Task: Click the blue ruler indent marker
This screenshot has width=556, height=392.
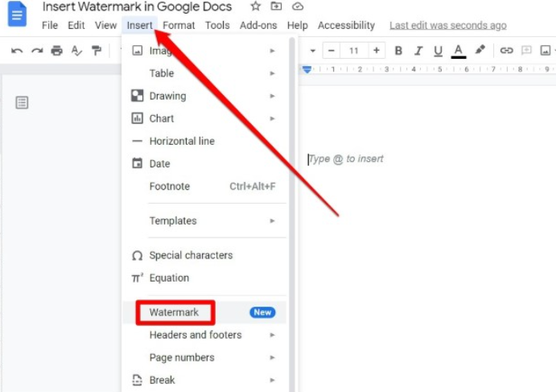Action: 307,69
